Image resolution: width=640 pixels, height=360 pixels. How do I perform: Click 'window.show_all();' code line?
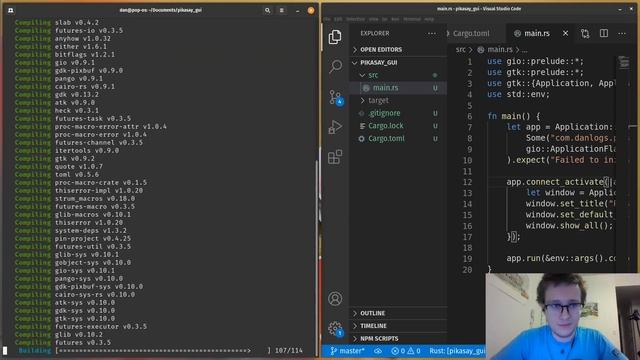pyautogui.click(x=569, y=226)
